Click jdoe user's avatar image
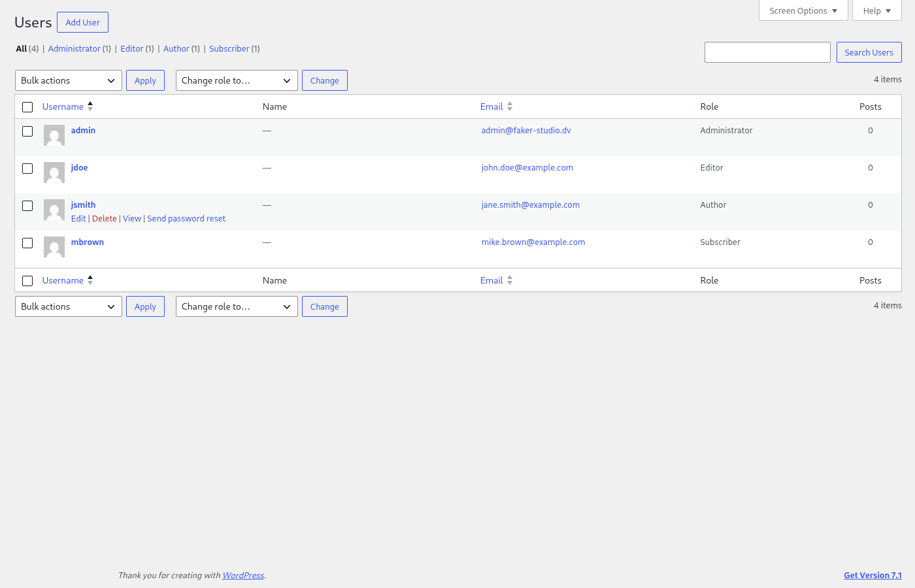915x588 pixels. [54, 172]
